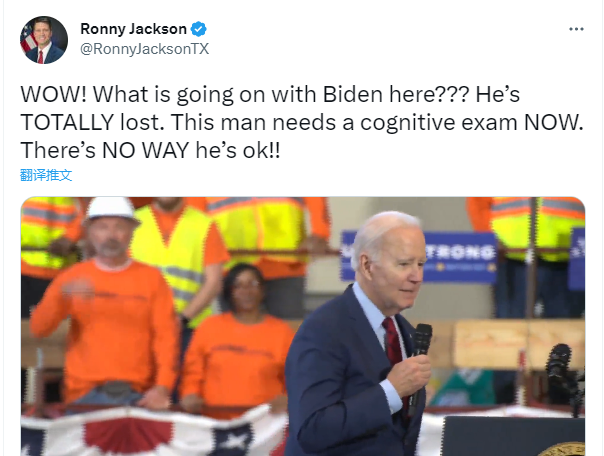
Task: Click the word "Biden" in tweet text
Action: pyautogui.click(x=352, y=94)
